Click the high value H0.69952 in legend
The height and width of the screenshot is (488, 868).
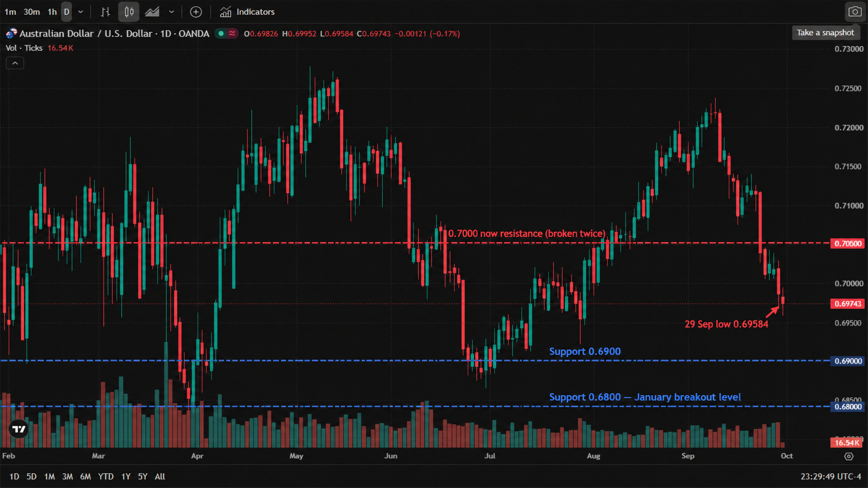[x=299, y=34]
